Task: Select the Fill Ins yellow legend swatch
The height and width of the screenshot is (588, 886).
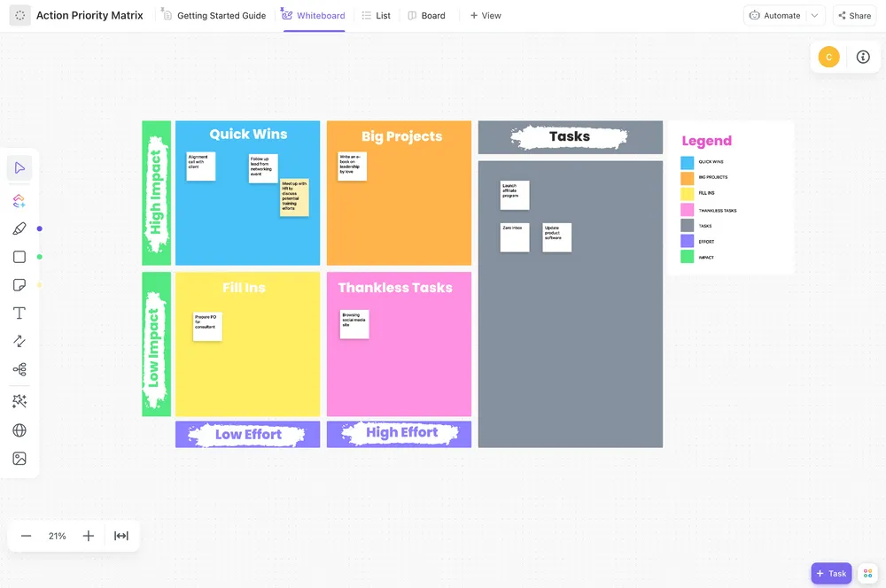Action: pyautogui.click(x=688, y=194)
